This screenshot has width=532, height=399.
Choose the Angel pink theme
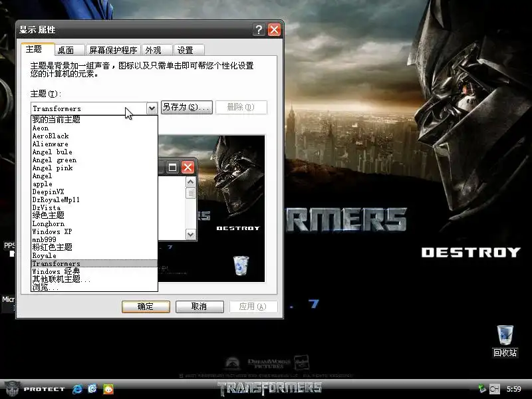point(94,168)
